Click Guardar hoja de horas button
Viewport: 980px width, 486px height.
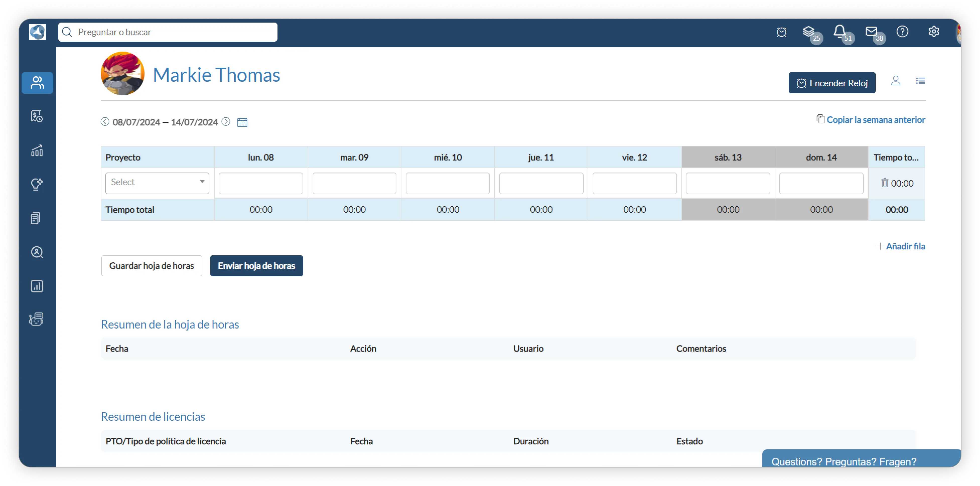151,266
